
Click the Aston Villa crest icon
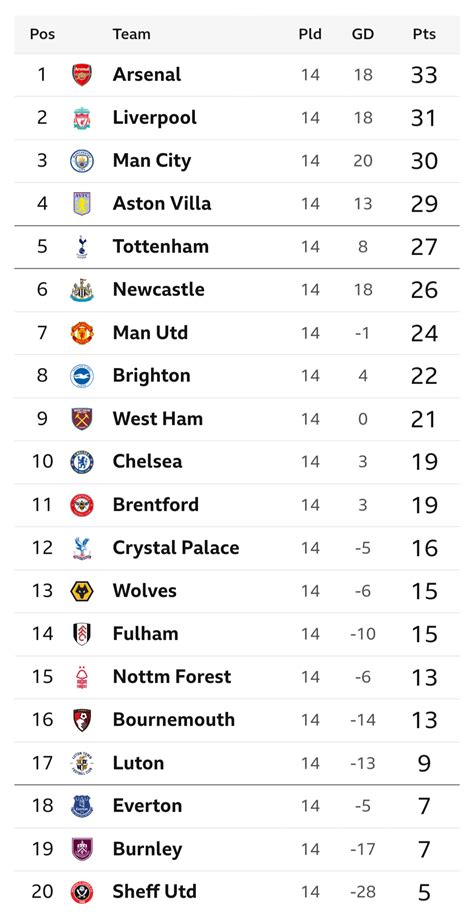(x=82, y=204)
